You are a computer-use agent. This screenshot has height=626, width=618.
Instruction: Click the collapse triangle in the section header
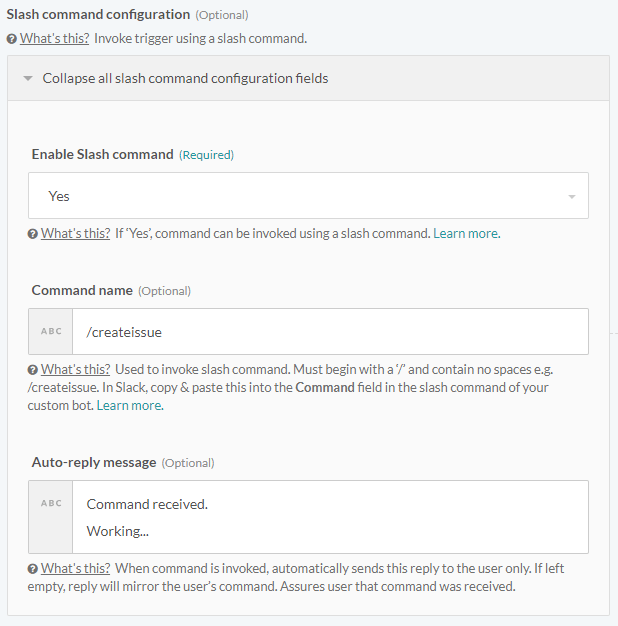point(28,78)
